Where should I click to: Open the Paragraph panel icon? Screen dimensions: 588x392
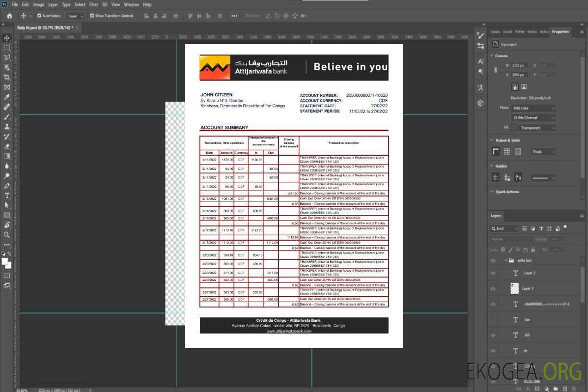(480, 72)
